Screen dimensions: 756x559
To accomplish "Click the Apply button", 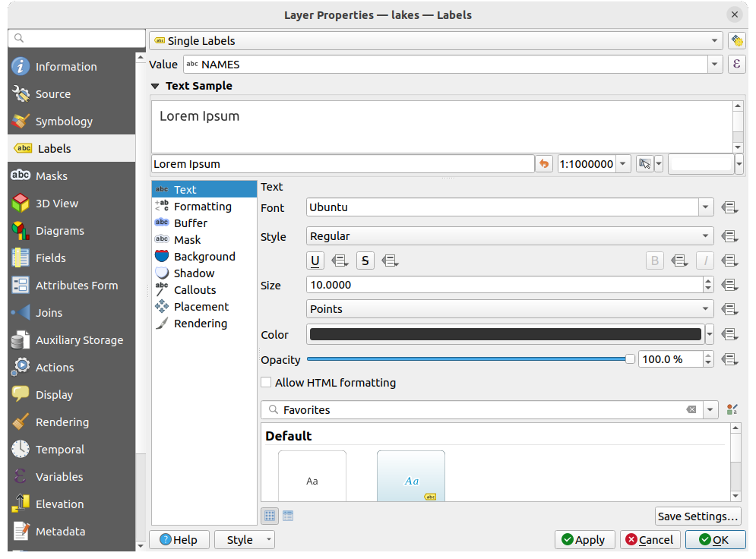I will coord(584,540).
